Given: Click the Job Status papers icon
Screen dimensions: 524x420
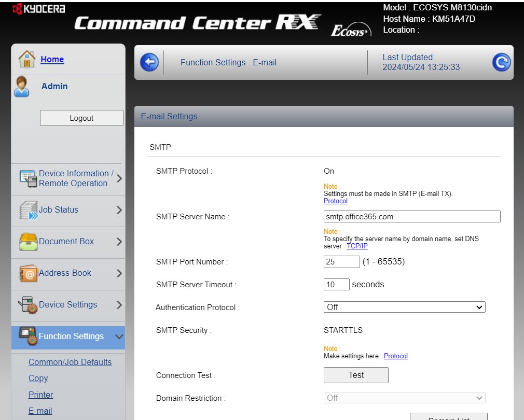Looking at the screenshot, I should pyautogui.click(x=28, y=210).
